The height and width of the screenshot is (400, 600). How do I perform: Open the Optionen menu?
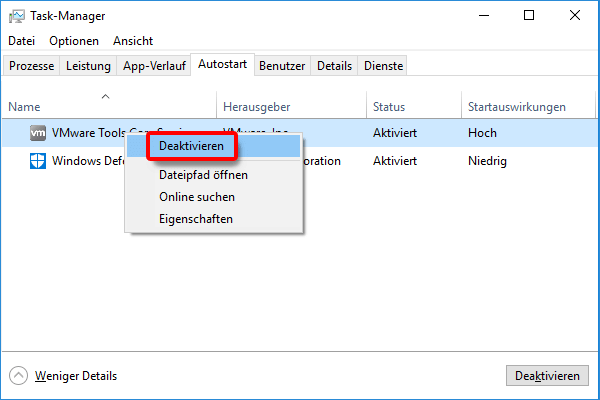point(74,41)
